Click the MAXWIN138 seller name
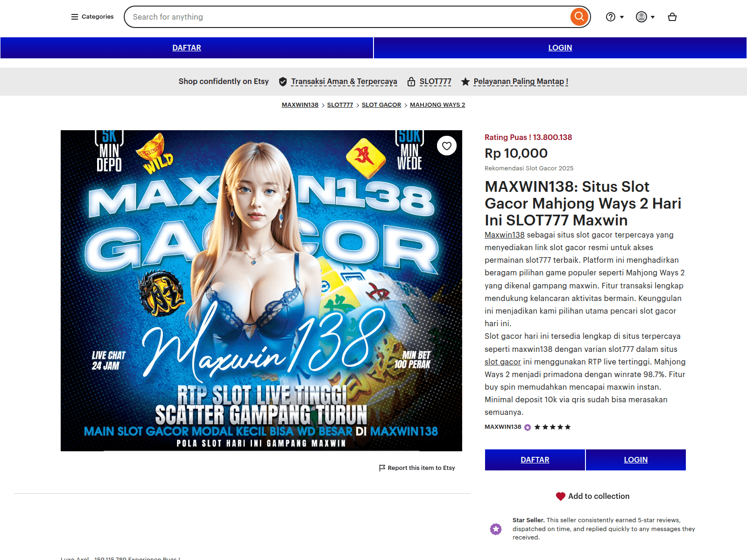This screenshot has width=747, height=560. [503, 427]
